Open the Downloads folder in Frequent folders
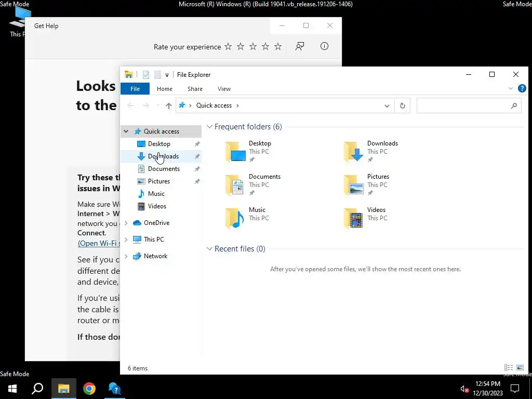The height and width of the screenshot is (399, 532). [x=370, y=151]
